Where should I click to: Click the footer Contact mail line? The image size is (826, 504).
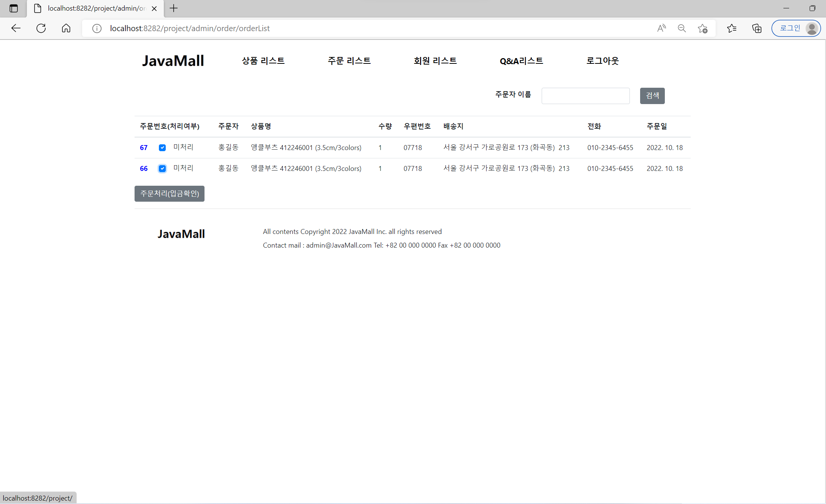point(382,245)
